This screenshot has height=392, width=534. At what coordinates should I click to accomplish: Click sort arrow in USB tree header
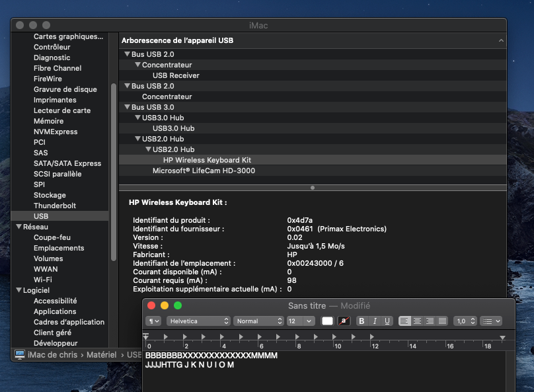pyautogui.click(x=501, y=40)
